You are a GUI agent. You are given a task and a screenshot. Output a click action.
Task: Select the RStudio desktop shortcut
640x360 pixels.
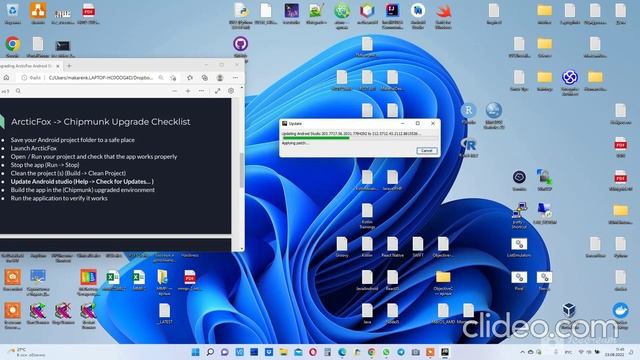click(469, 113)
